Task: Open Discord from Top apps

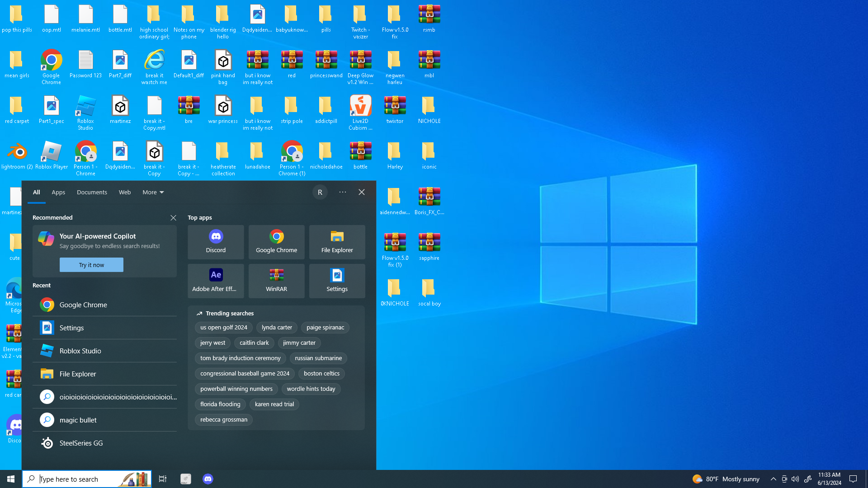Action: (x=216, y=242)
